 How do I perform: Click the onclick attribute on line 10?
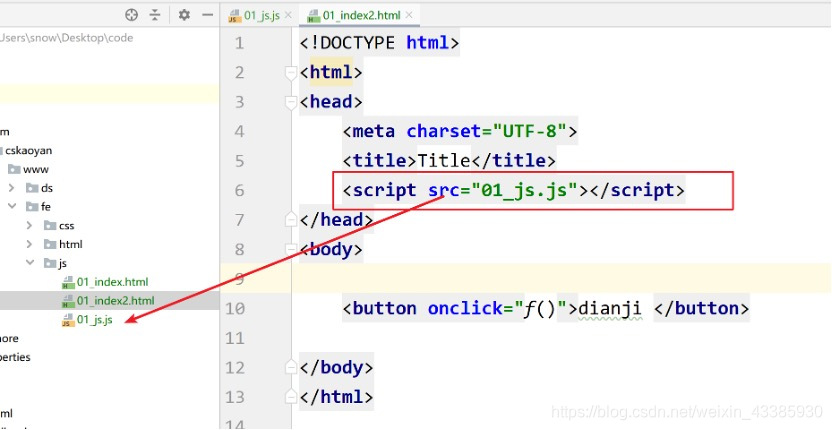click(x=465, y=308)
